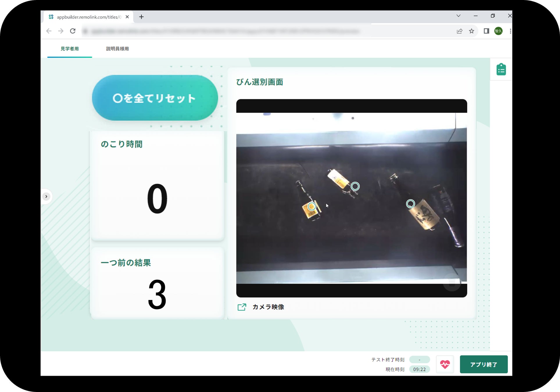
Task: Click the share page icon
Action: tap(459, 31)
